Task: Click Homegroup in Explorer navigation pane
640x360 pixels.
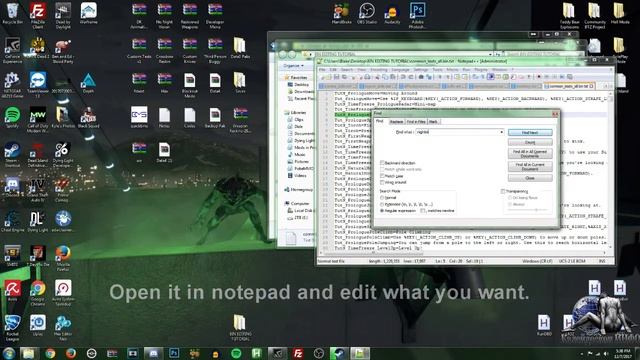Action: pyautogui.click(x=299, y=189)
